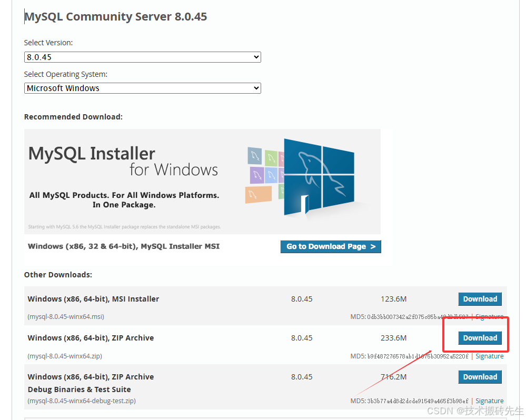
Task: Click the file name (mysql-8.0.45-winx64.zip)
Action: point(65,356)
